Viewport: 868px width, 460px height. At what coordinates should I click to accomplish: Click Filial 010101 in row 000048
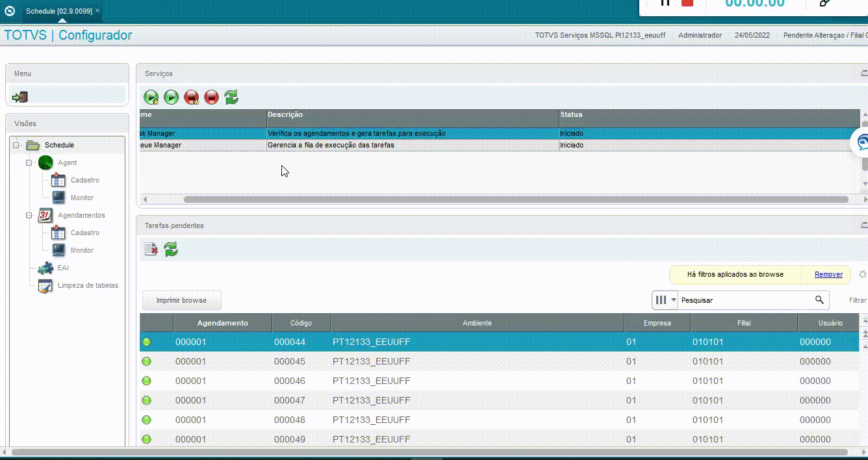click(x=708, y=420)
